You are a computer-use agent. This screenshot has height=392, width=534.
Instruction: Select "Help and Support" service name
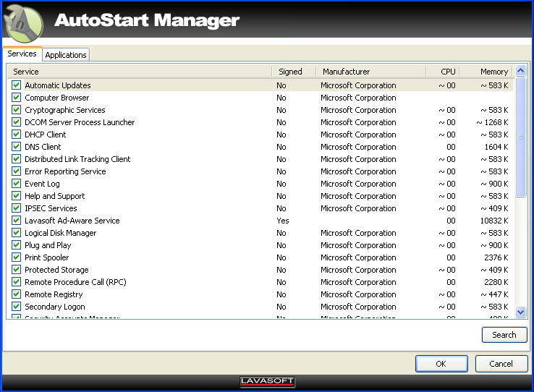pos(55,196)
